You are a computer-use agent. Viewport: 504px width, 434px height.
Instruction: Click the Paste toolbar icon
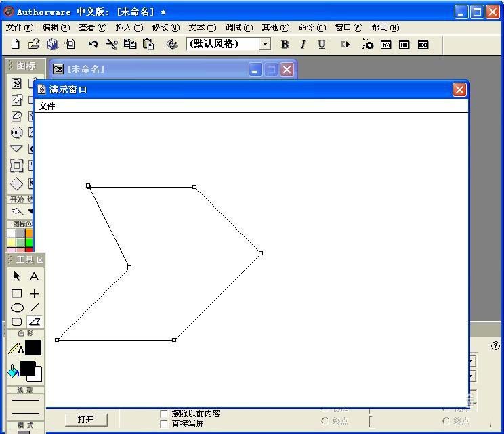[x=148, y=44]
